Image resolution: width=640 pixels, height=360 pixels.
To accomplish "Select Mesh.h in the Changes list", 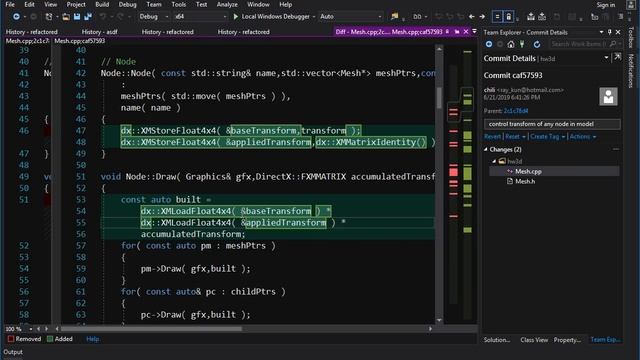I will [x=525, y=181].
